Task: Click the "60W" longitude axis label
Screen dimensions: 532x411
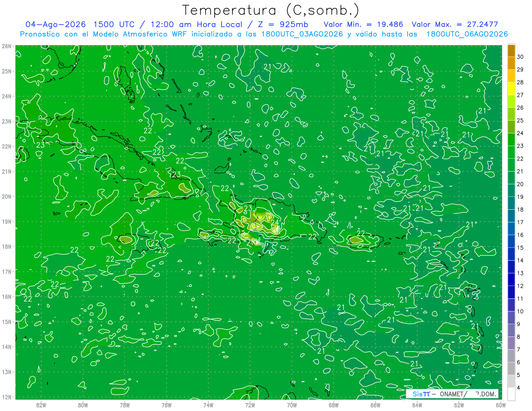Action: [501, 405]
